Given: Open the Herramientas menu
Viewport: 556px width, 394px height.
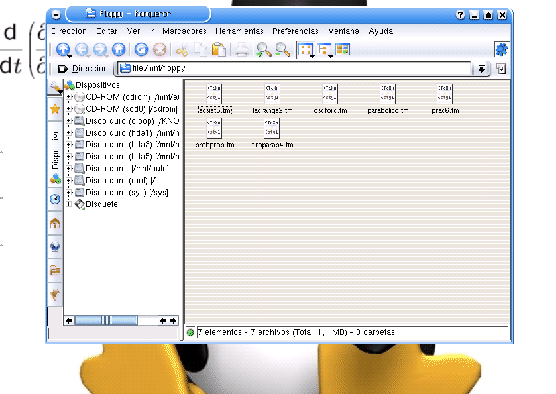Looking at the screenshot, I should 239,31.
